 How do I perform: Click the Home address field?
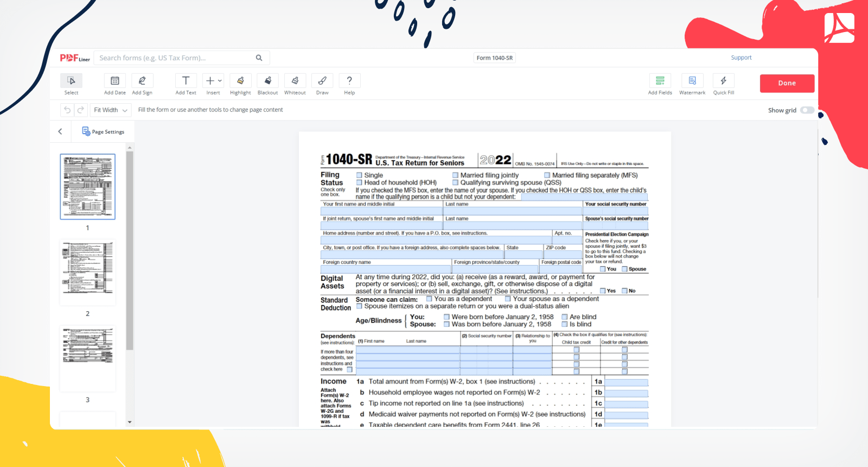436,240
